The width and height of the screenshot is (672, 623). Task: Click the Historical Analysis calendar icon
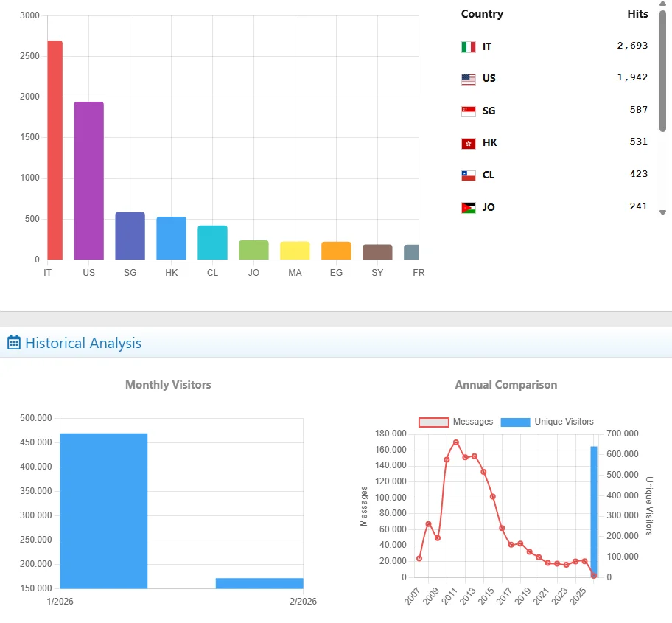13,343
